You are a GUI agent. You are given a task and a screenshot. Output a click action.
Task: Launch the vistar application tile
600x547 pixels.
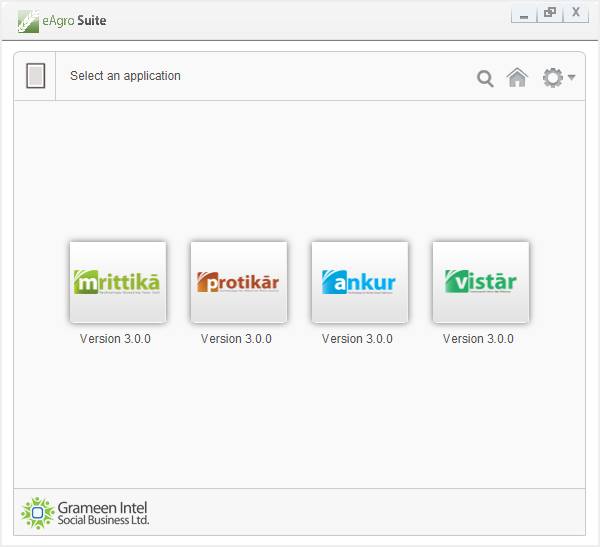pos(481,282)
